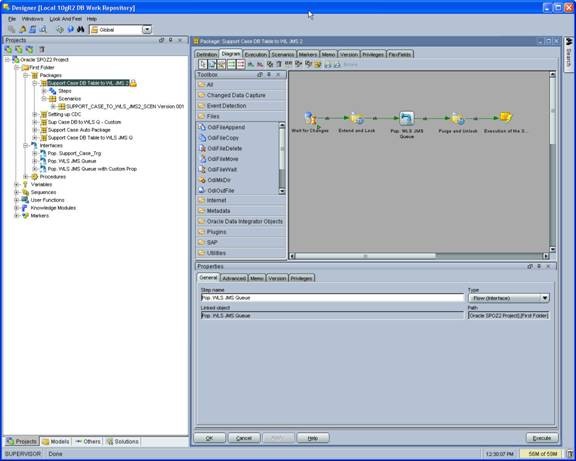Pick the OdiFileAppend tool from toolbox
This screenshot has width=576, height=461.
(x=226, y=127)
